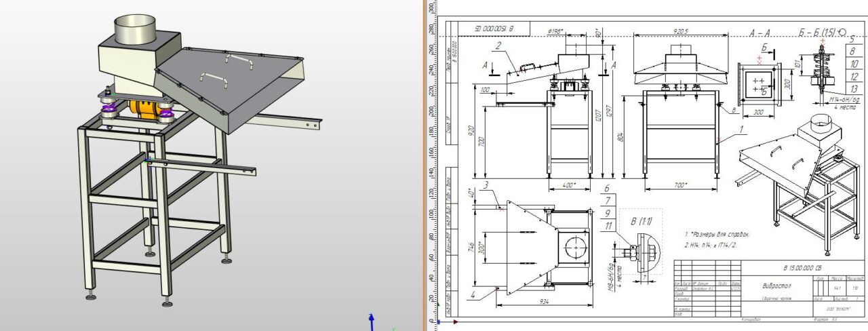Image resolution: width=868 pixels, height=331 pixels.
Task: Select position number 13 in callout stack
Action: tap(854, 89)
